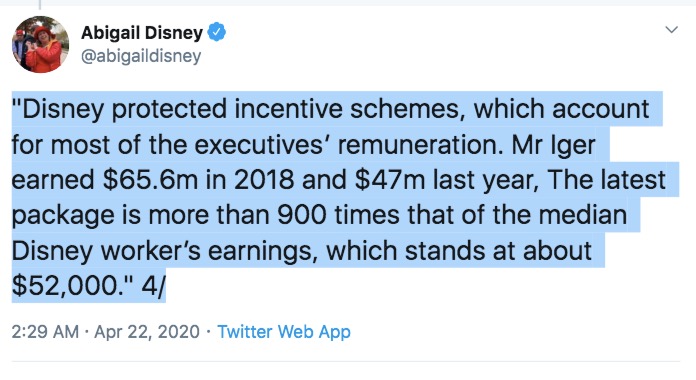Image resolution: width=696 pixels, height=380 pixels.
Task: Click the $65.6m figure in the tweet
Action: 150,180
